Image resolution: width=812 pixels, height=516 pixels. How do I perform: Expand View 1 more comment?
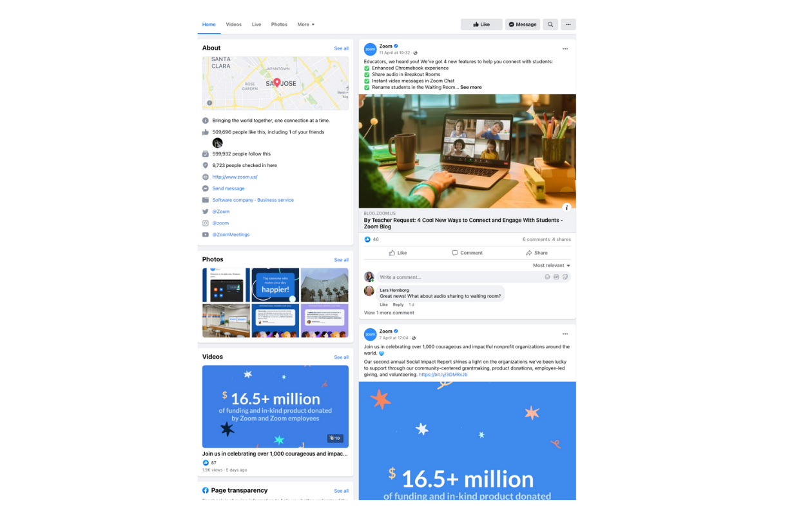click(389, 313)
